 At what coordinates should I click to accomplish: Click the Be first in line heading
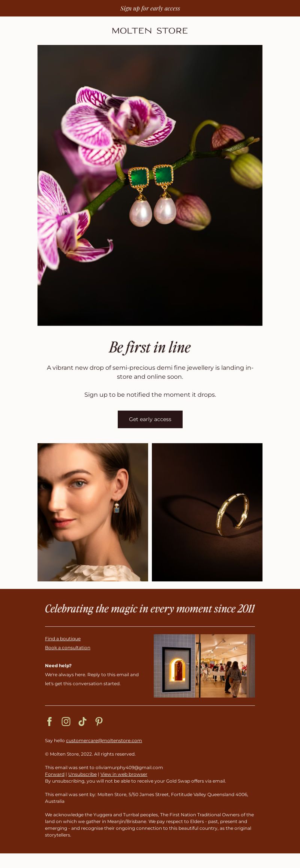click(x=150, y=347)
